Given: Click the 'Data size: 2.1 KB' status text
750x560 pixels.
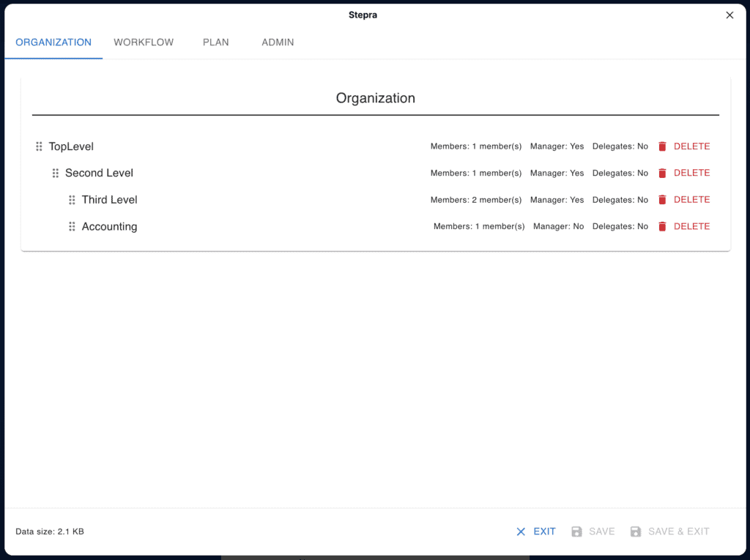Looking at the screenshot, I should click(50, 531).
